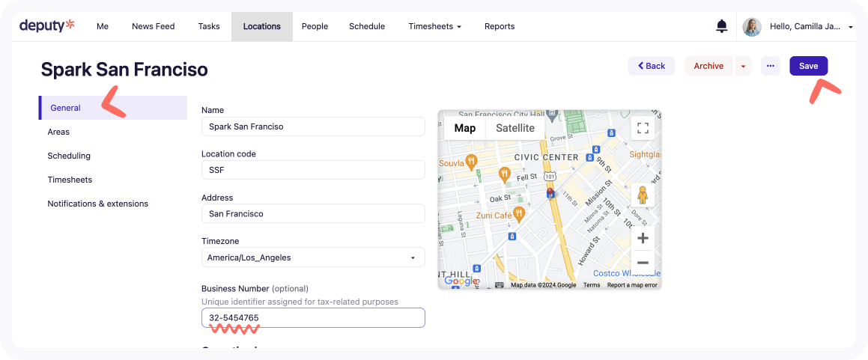Click the Save button
Viewport: 868px width, 360px height.
[808, 66]
